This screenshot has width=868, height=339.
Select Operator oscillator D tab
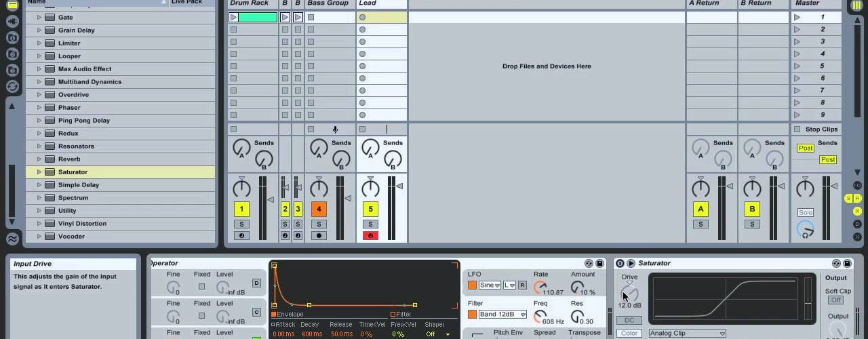coord(256,283)
